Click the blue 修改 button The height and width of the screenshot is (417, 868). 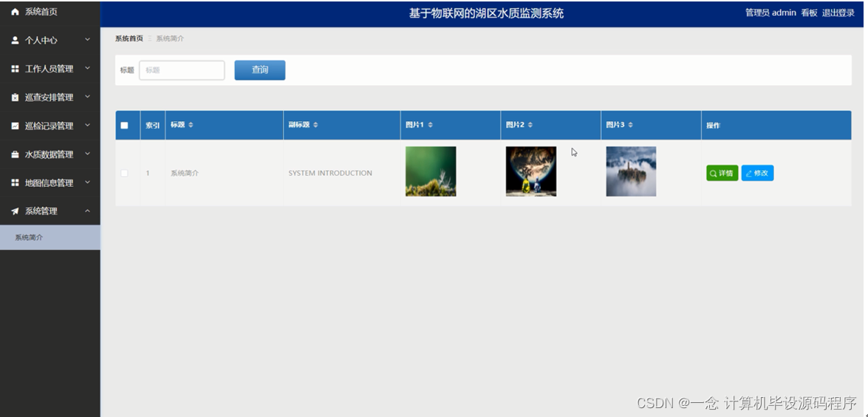(x=757, y=173)
